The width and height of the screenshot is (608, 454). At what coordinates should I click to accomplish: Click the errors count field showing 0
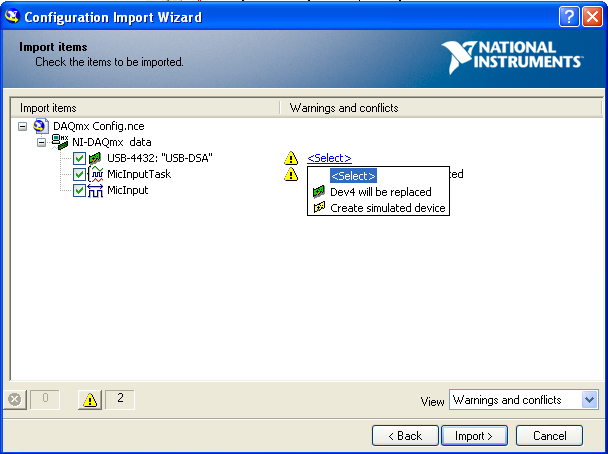(x=45, y=399)
